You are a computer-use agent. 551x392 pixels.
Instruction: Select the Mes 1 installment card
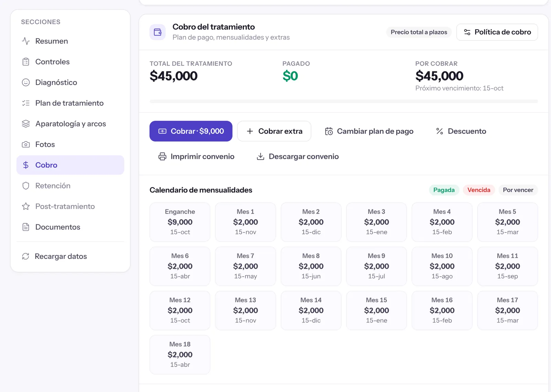[246, 222]
